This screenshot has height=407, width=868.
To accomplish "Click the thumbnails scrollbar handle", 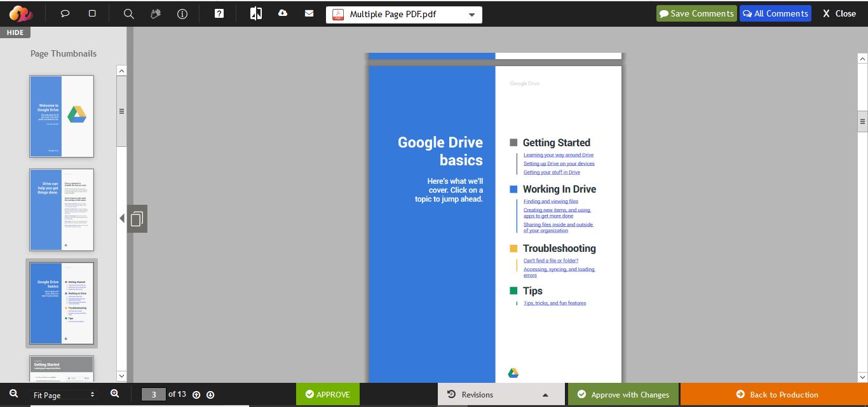I will pyautogui.click(x=121, y=111).
